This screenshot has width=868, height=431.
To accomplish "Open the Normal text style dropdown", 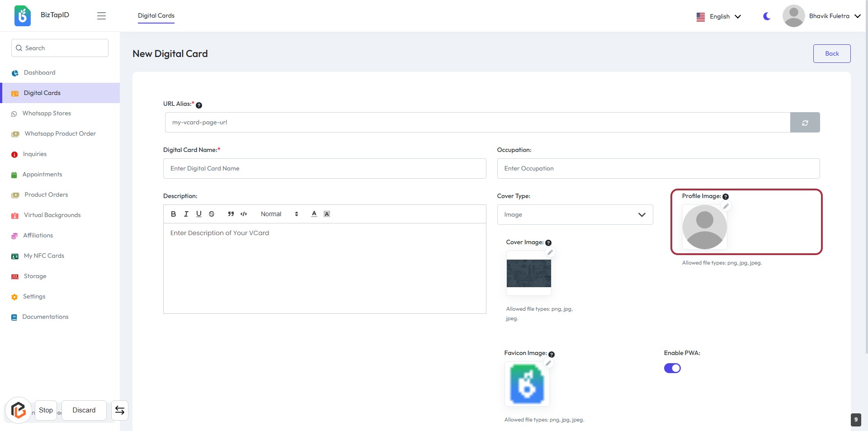I will (x=279, y=214).
